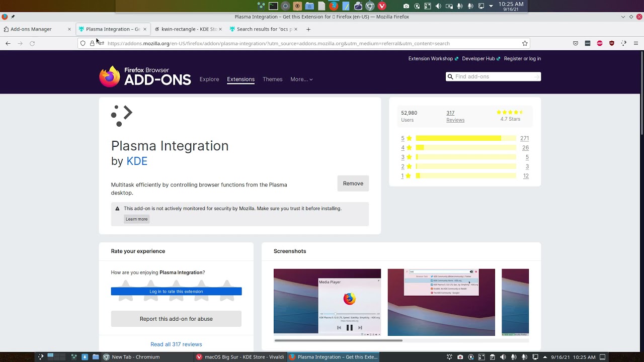
Task: Click the screenshots horizontal scrollbar
Action: [x=338, y=340]
